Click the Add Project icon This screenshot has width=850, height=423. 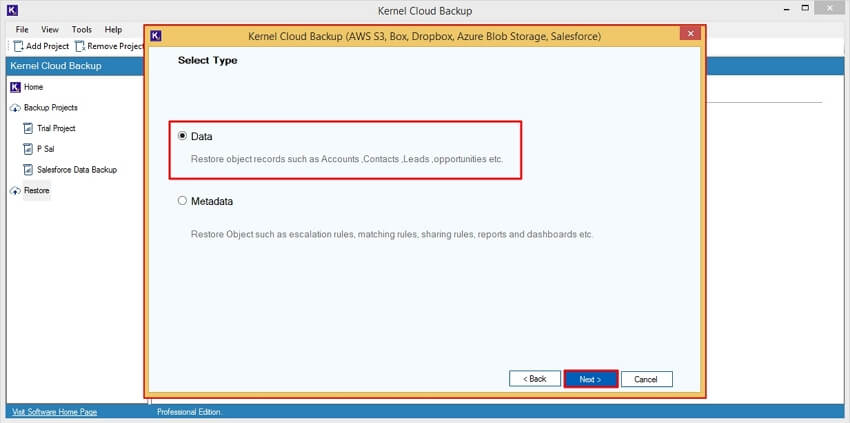click(x=19, y=46)
